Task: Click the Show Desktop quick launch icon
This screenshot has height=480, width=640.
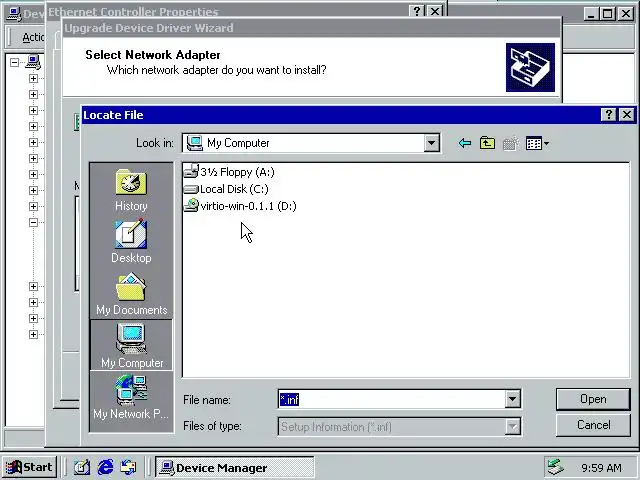Action: tap(82, 467)
